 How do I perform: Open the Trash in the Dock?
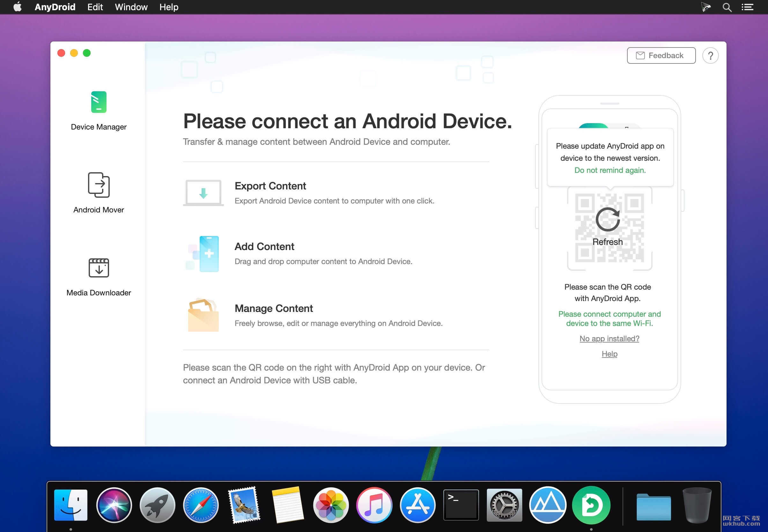click(697, 505)
